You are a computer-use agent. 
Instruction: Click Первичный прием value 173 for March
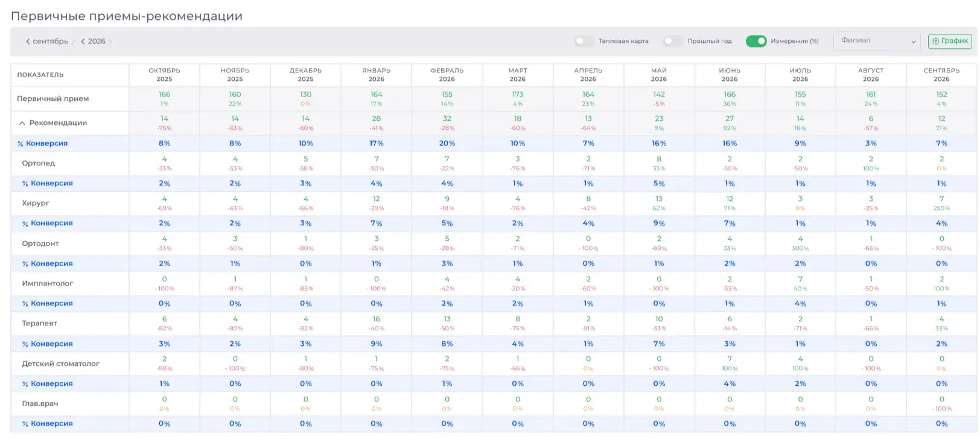[x=518, y=95]
